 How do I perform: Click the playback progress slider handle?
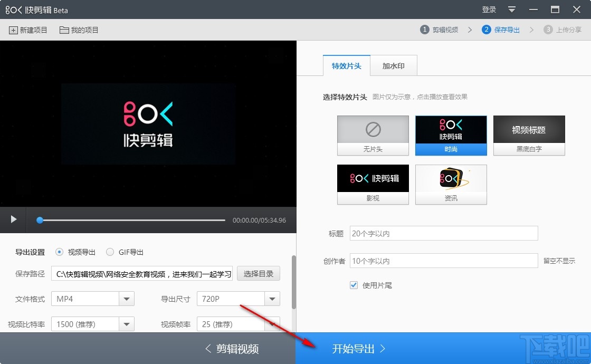(x=40, y=220)
